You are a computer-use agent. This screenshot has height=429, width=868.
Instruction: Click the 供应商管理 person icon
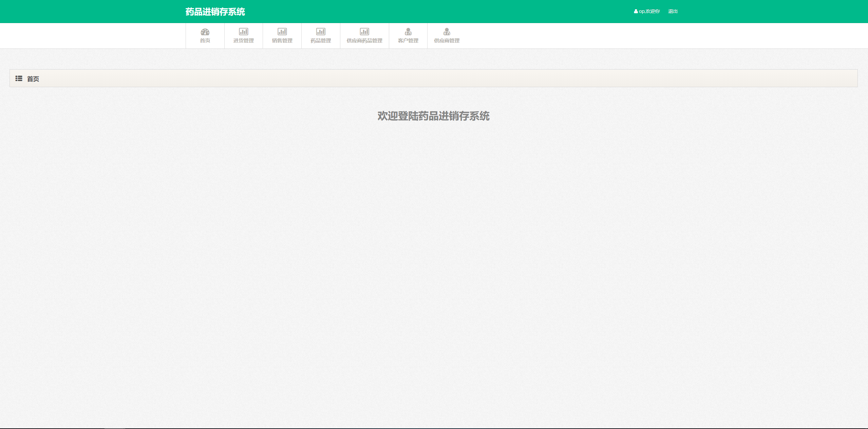pyautogui.click(x=447, y=32)
